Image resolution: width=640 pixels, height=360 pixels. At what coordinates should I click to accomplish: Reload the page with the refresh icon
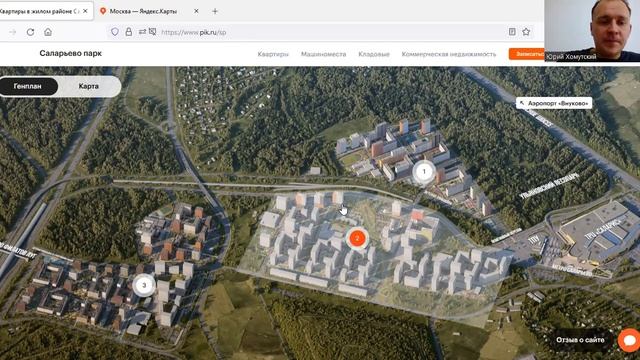coord(30,32)
